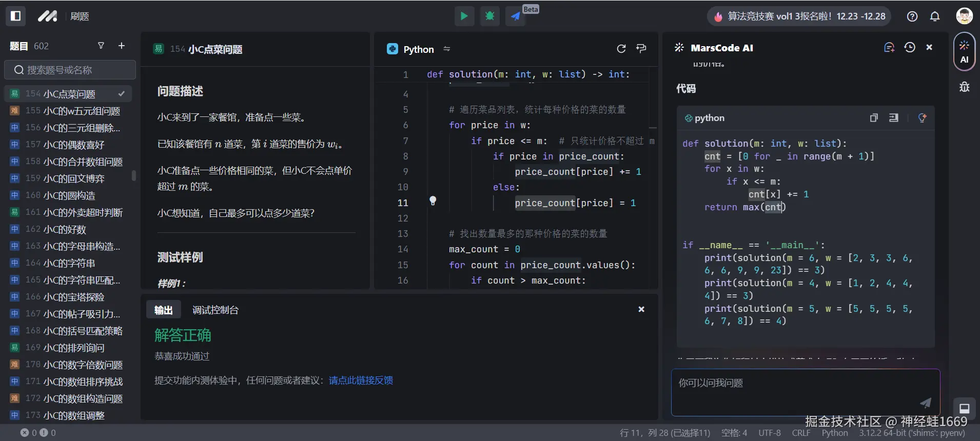
Task: Insert AI code into editor icon
Action: 893,118
